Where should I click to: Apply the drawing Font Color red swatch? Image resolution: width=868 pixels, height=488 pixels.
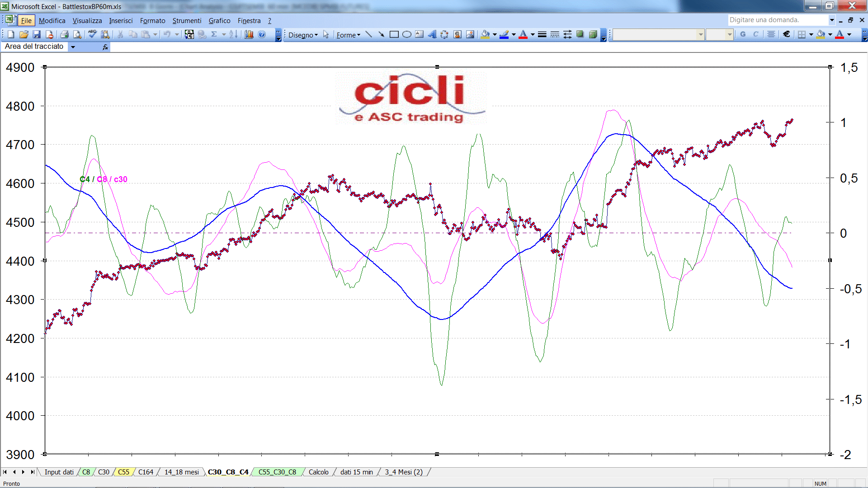pyautogui.click(x=523, y=34)
